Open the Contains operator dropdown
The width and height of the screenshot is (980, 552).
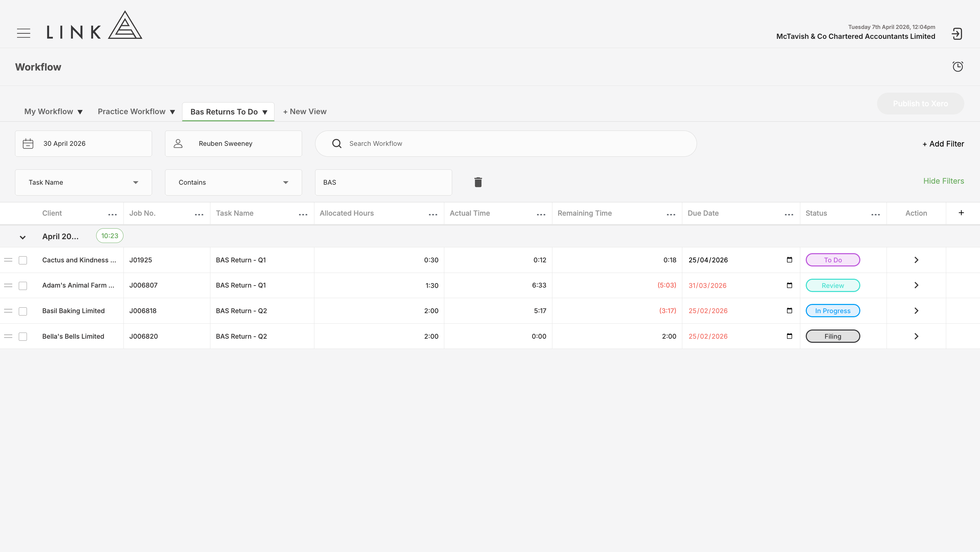[x=233, y=183]
